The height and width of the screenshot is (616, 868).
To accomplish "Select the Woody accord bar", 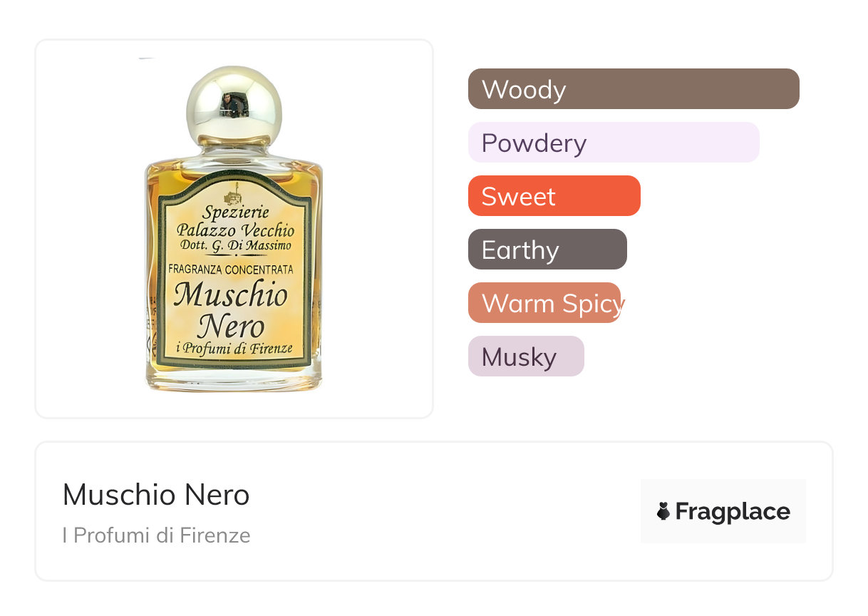I will coord(634,89).
